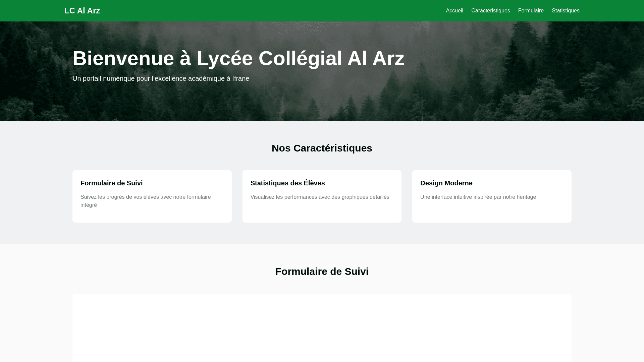Viewport: 644px width, 362px height.
Task: Click the LC Al Arz logo
Action: (x=82, y=11)
